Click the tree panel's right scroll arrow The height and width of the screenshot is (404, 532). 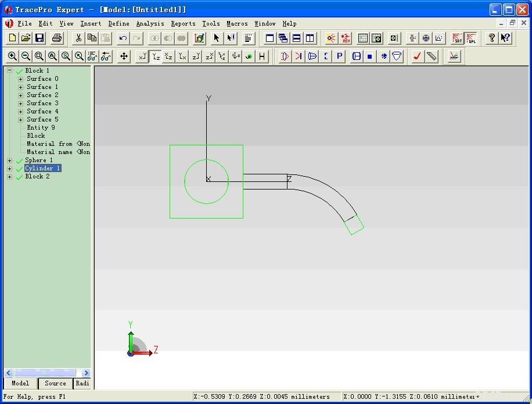pos(86,373)
